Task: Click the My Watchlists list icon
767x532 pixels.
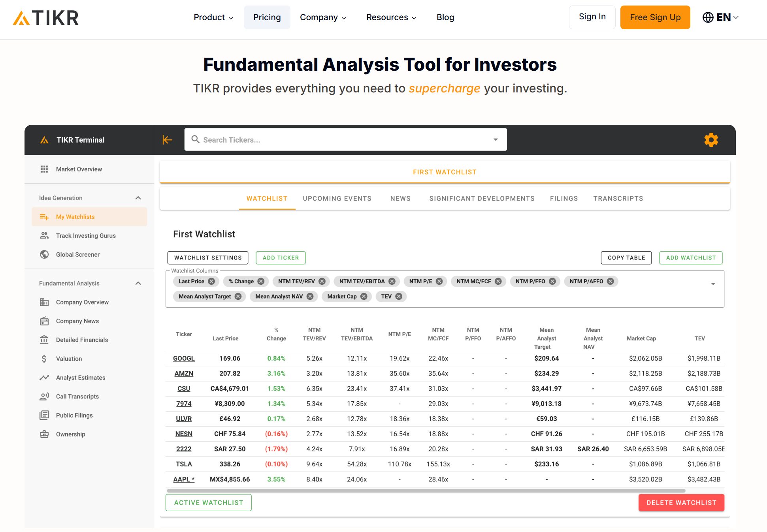Action: click(44, 217)
